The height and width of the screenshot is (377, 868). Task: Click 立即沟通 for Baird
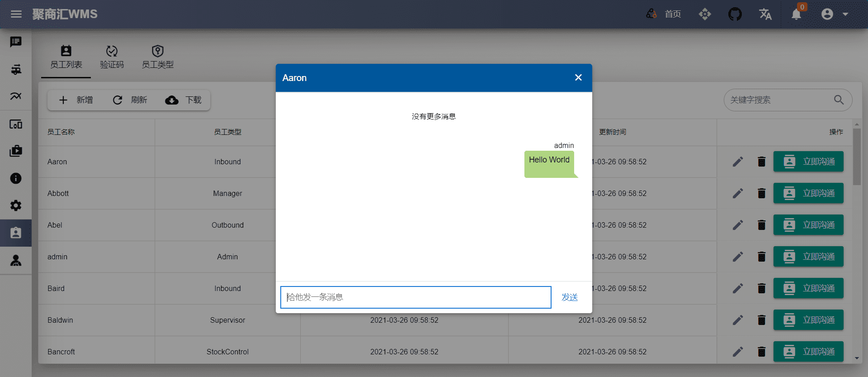coord(808,288)
